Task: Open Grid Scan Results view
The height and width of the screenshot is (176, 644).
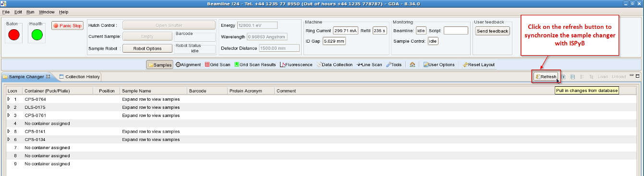Action: point(255,65)
